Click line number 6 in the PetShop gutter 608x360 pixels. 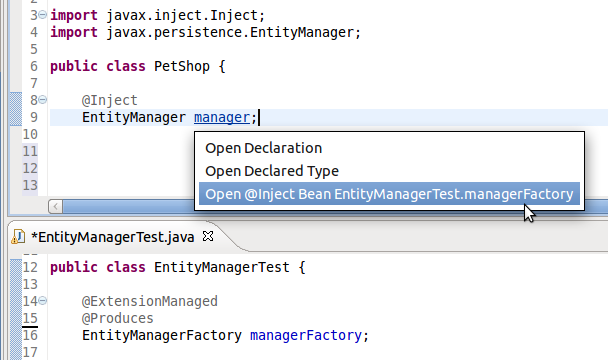(x=34, y=66)
